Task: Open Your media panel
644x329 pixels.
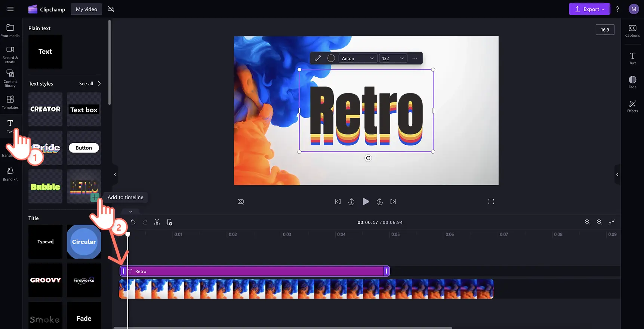Action: (x=10, y=31)
